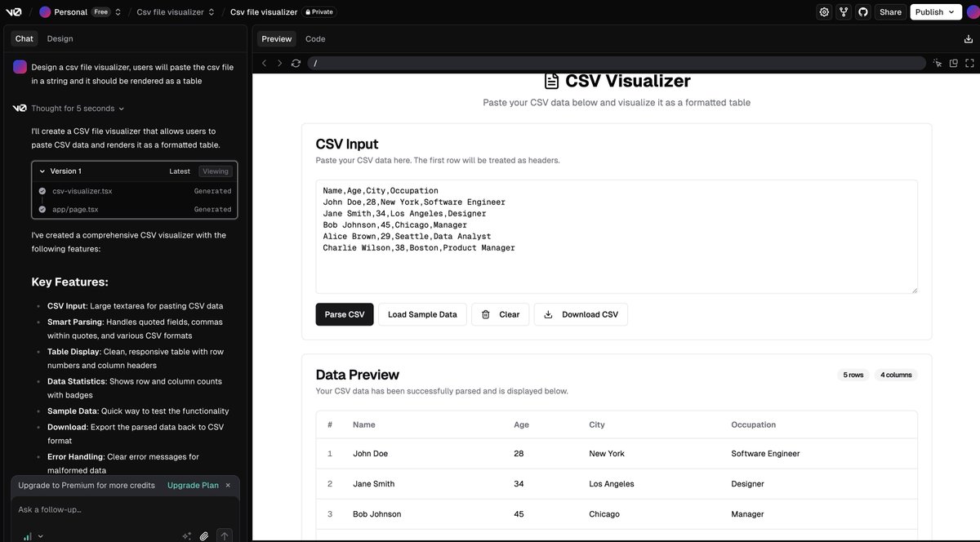Click the Share button
Viewport: 980px width, 542px height.
pyautogui.click(x=890, y=12)
